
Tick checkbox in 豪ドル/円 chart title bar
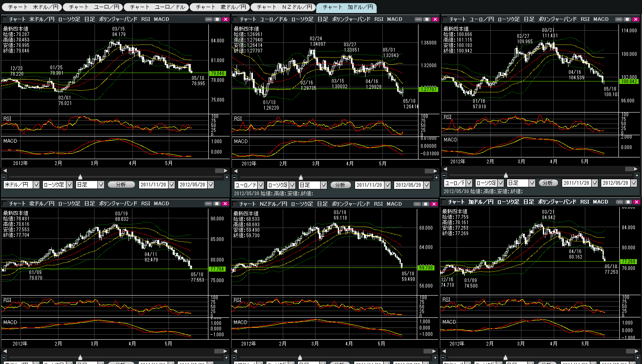point(5,204)
